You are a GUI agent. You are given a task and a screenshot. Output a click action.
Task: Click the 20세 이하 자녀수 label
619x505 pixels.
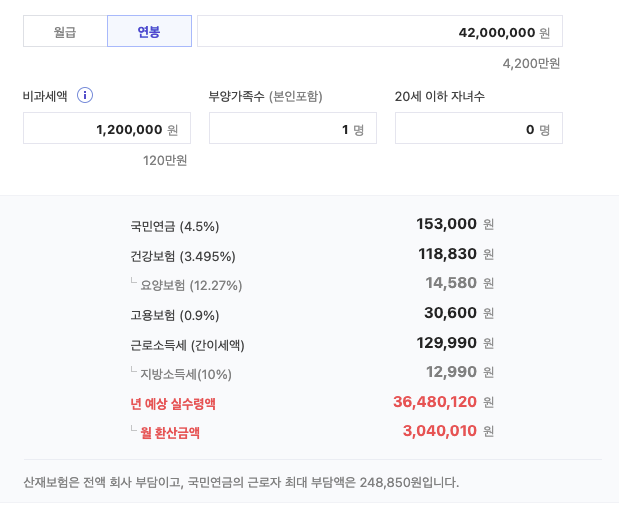[x=440, y=96]
